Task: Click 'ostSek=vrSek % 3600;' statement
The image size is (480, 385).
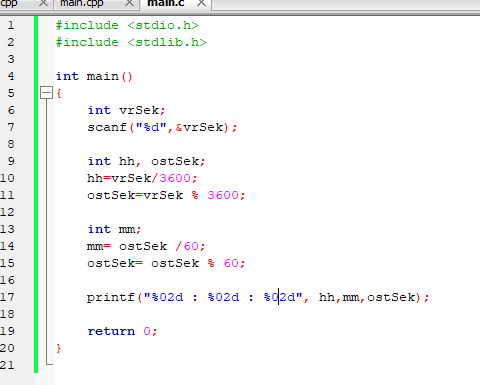Action: (x=166, y=195)
